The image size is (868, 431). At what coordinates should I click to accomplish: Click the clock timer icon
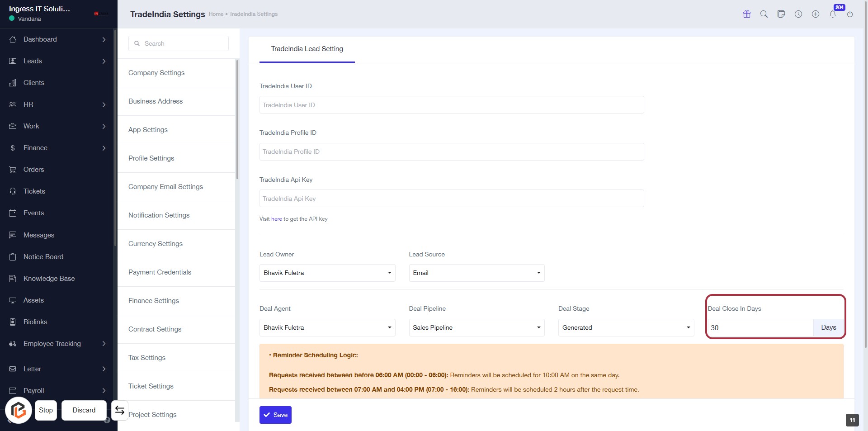tap(798, 14)
